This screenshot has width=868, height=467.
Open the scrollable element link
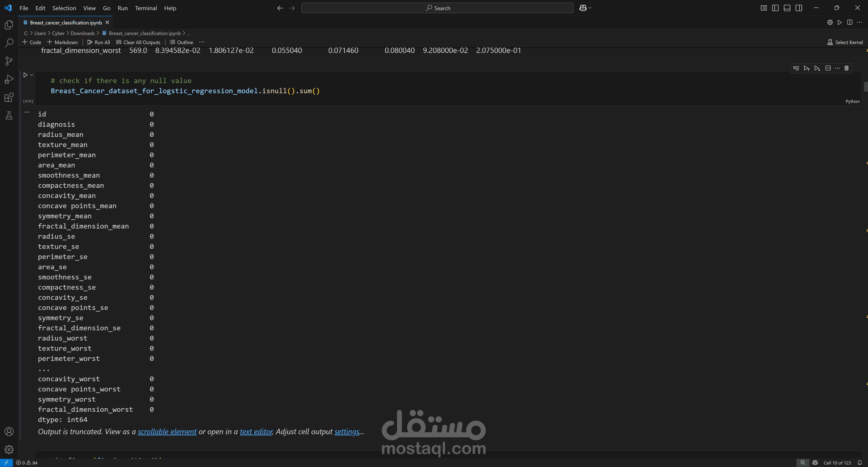point(167,432)
